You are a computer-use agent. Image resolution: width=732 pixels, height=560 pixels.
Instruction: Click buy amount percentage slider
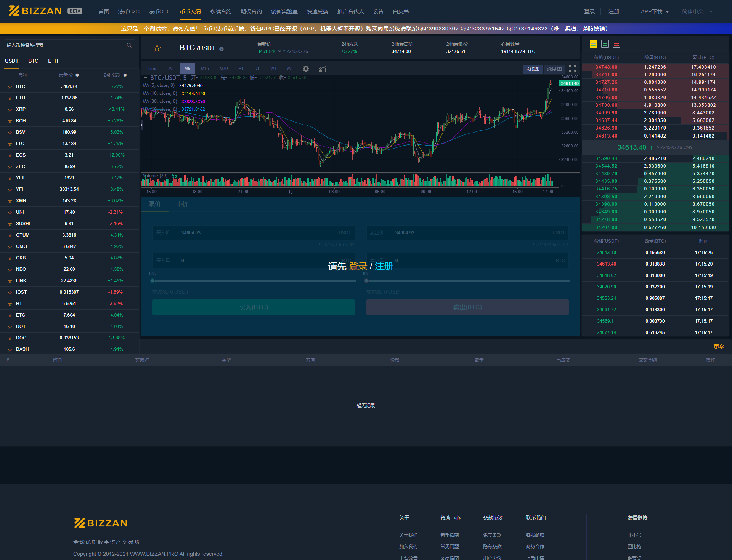click(x=254, y=281)
